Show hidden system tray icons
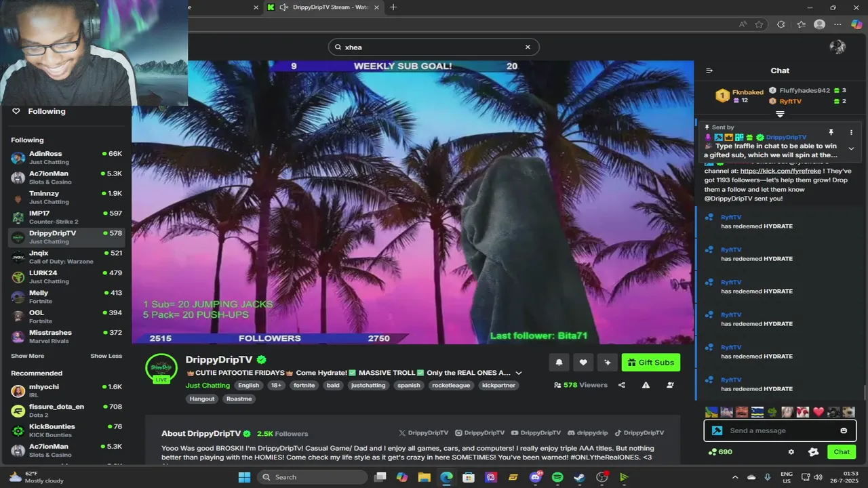The image size is (868, 488). (x=735, y=477)
